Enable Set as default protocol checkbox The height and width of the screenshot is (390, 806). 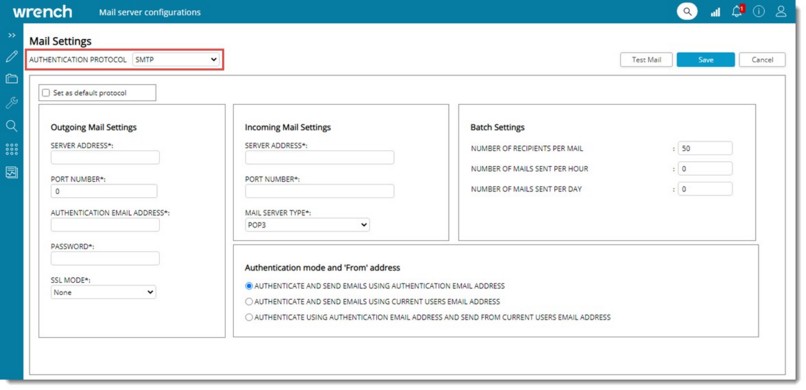(x=46, y=93)
